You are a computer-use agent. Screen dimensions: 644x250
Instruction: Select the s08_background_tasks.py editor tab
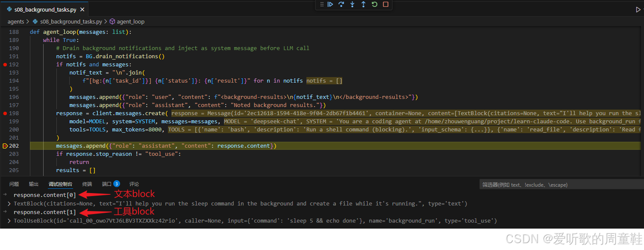coord(45,9)
